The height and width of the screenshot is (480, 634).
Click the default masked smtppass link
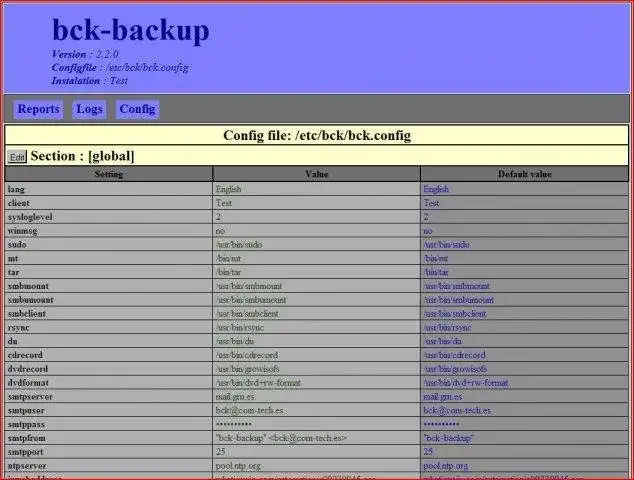[x=441, y=424]
